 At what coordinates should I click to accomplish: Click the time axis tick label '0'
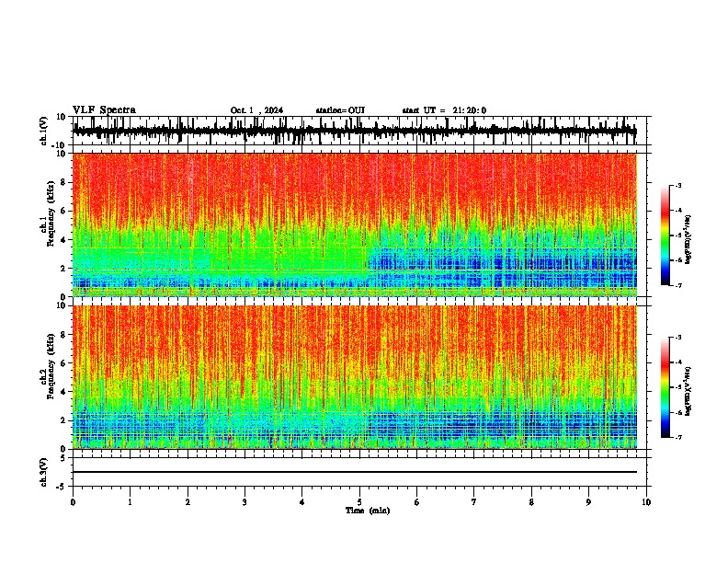tap(73, 502)
